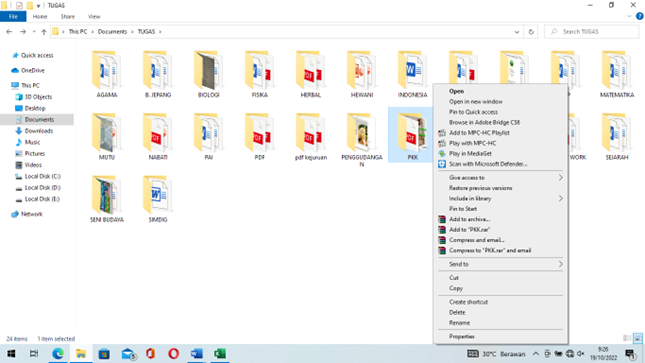Select the INDONESIA folder
Viewport: 645px width, 363px height.
pyautogui.click(x=413, y=74)
